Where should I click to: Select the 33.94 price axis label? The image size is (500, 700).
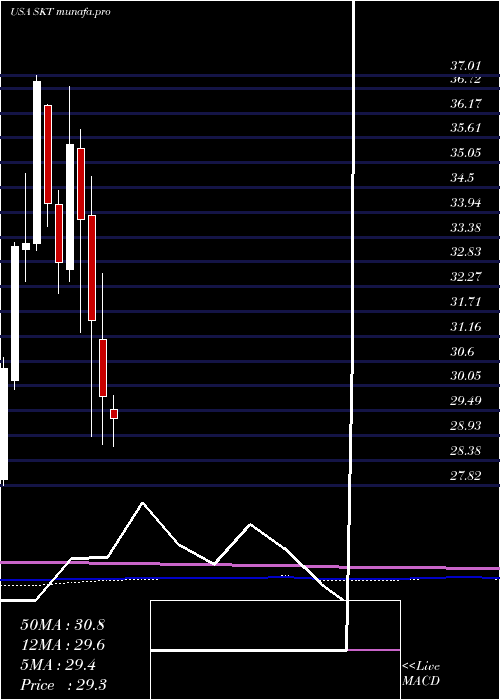click(x=465, y=203)
